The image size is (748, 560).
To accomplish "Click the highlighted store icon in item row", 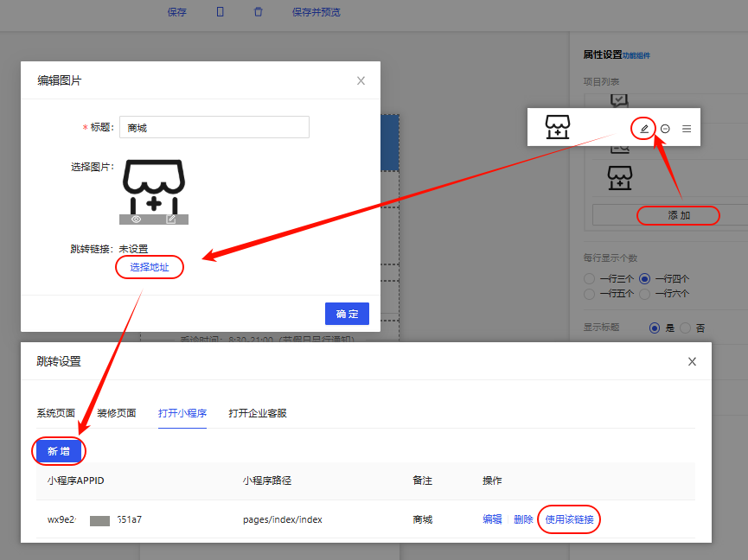I will pos(558,127).
